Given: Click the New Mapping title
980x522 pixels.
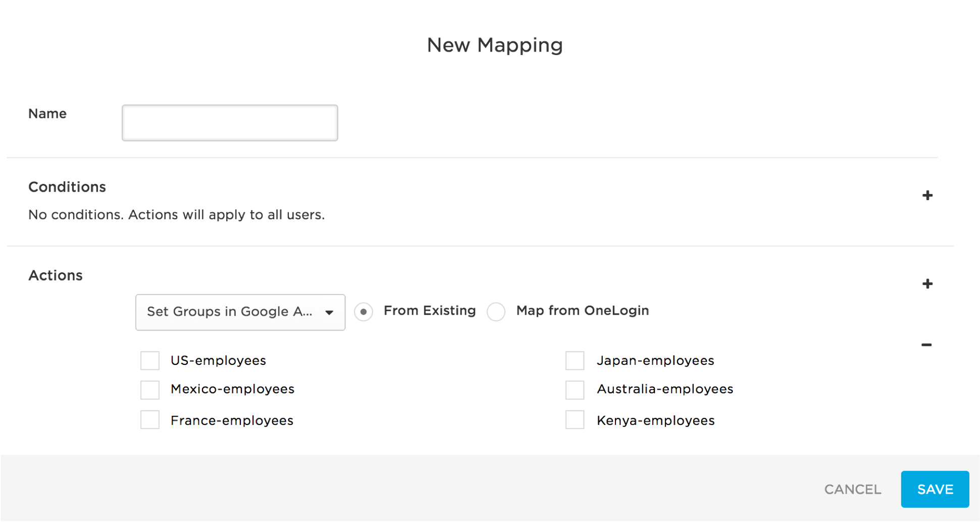Looking at the screenshot, I should coord(494,44).
